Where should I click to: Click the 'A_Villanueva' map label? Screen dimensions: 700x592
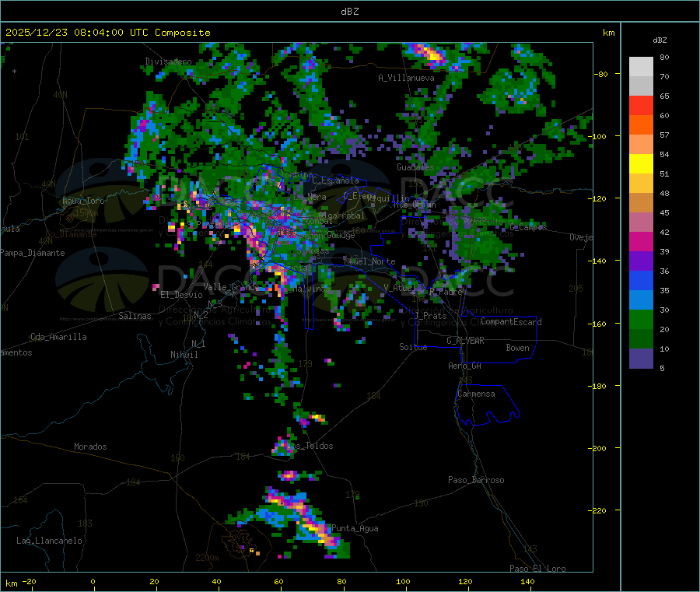(x=406, y=78)
